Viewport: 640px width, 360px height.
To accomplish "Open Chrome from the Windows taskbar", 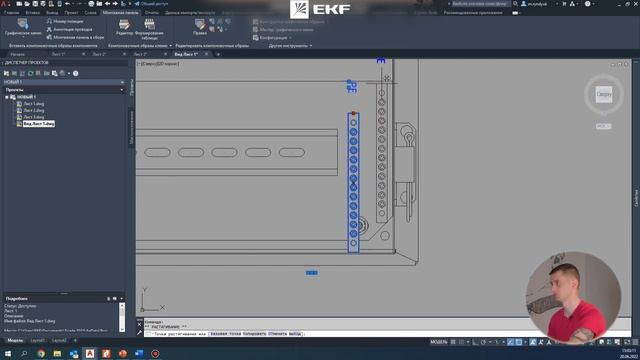I will click(x=41, y=353).
